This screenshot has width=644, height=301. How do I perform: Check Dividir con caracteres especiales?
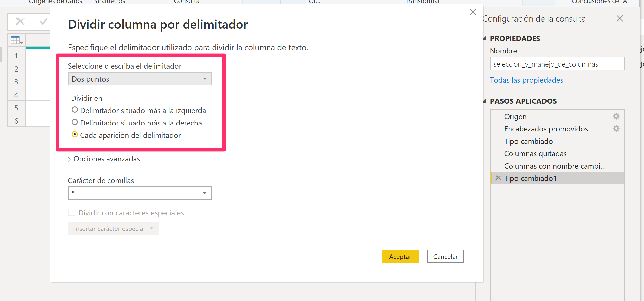72,212
